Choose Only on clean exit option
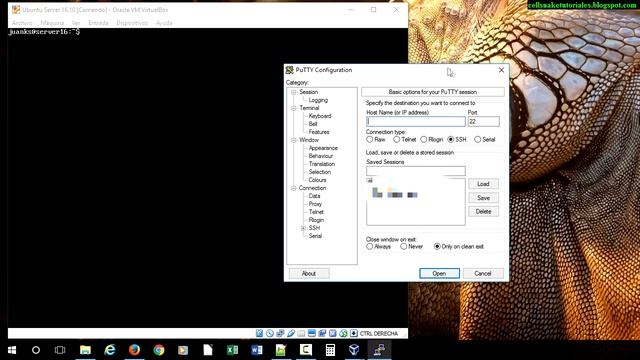The image size is (640, 360). (x=437, y=247)
